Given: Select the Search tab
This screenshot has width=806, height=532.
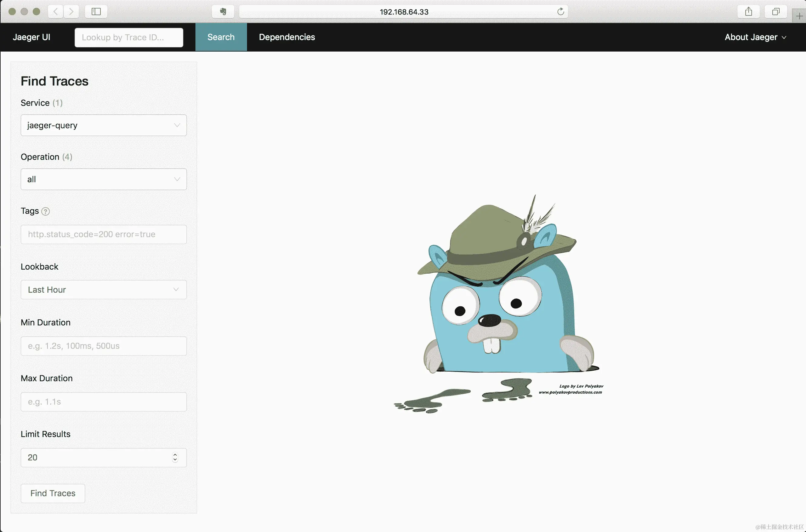Looking at the screenshot, I should click(x=221, y=37).
